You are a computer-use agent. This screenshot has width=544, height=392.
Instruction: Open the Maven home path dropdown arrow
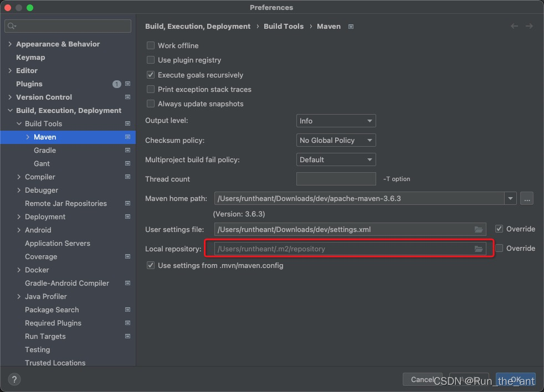pos(510,198)
